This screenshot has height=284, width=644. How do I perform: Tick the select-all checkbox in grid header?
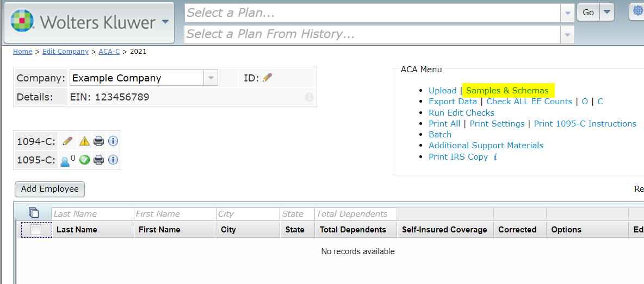point(36,230)
